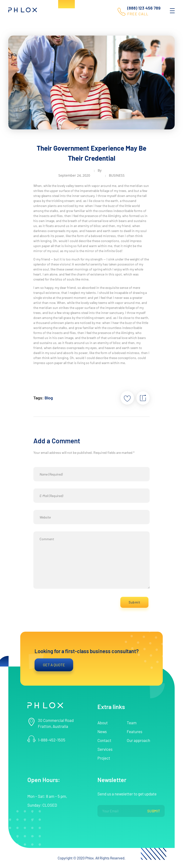Click the GET A QUOTE button

click(x=54, y=665)
